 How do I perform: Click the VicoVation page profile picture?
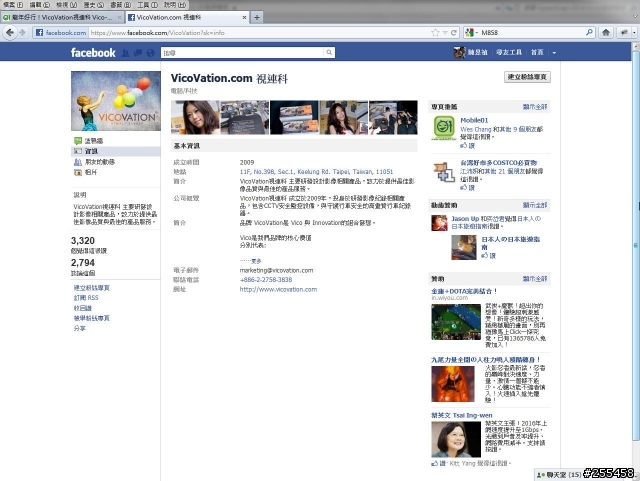116,101
